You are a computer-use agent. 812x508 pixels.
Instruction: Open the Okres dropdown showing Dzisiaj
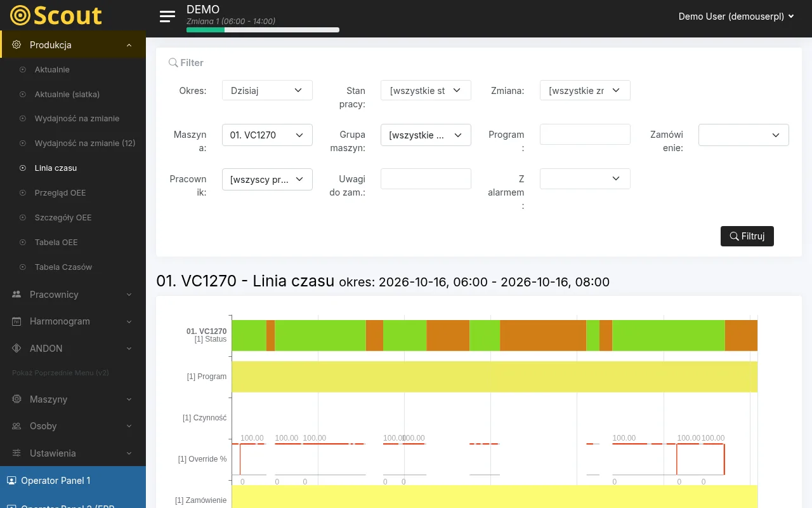tap(267, 90)
